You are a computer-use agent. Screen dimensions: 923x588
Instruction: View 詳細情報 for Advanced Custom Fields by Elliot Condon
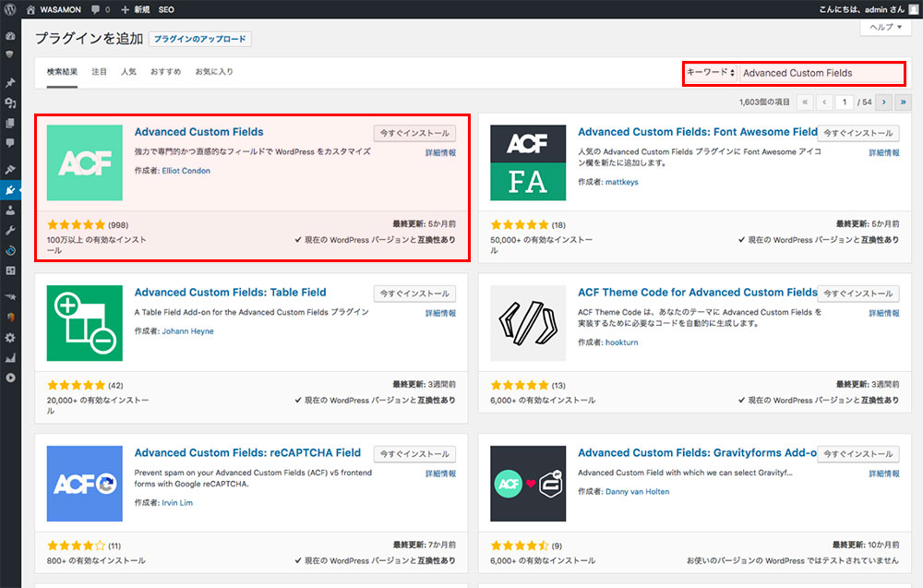point(440,152)
